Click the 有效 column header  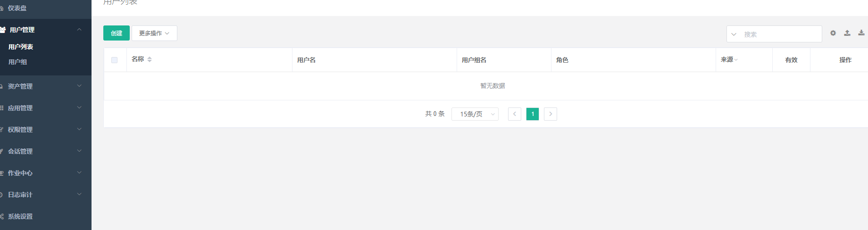point(791,60)
